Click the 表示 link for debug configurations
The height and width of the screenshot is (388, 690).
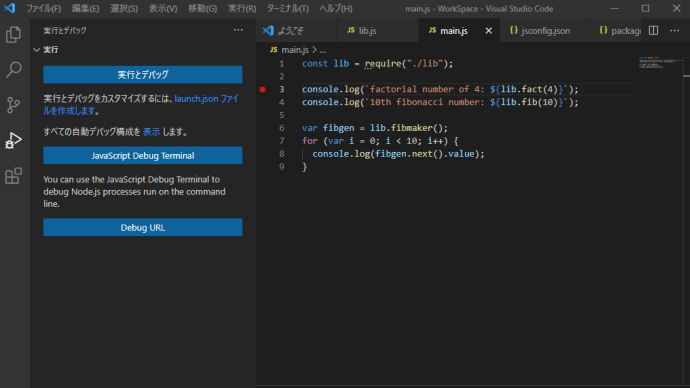tap(151, 132)
